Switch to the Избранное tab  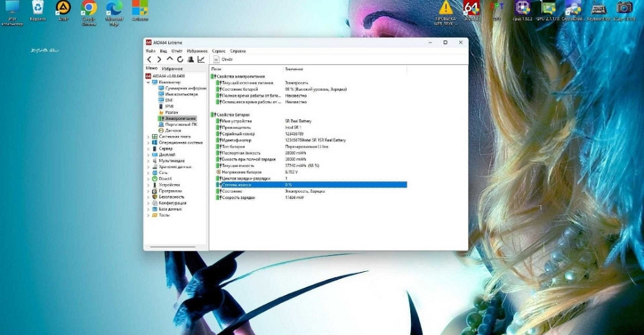(x=172, y=68)
